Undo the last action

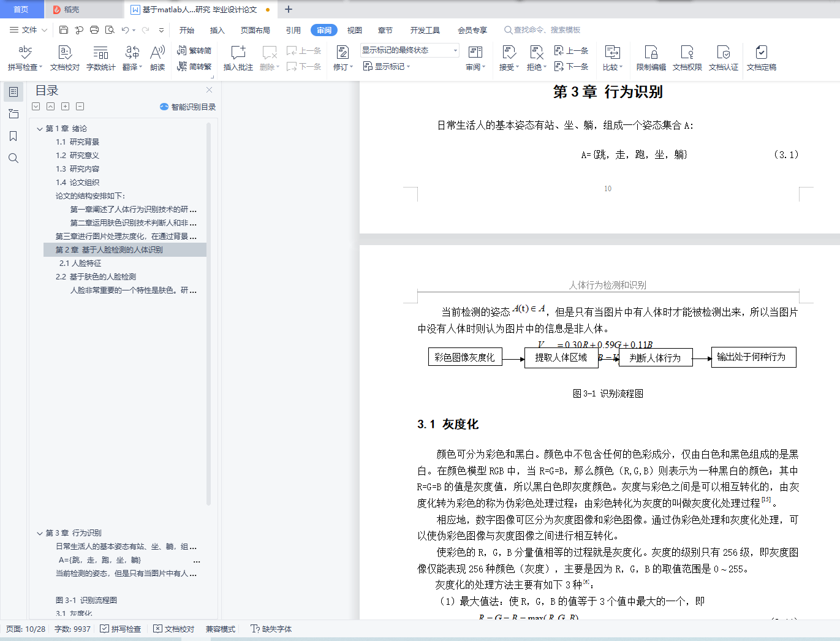(x=125, y=29)
